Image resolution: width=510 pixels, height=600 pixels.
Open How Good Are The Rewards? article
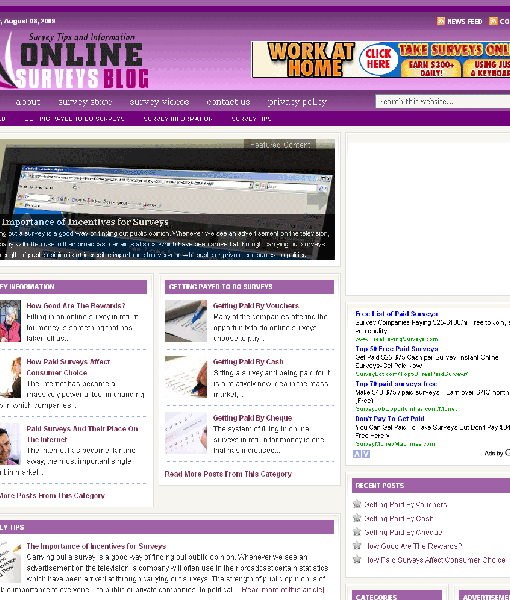click(76, 306)
